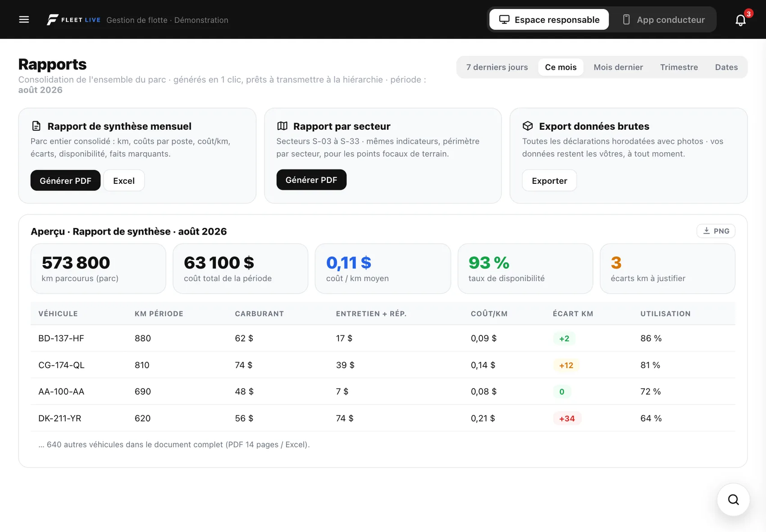Click the 63 100 $ coût total card
Viewport: 766px width, 532px height.
pos(241,268)
